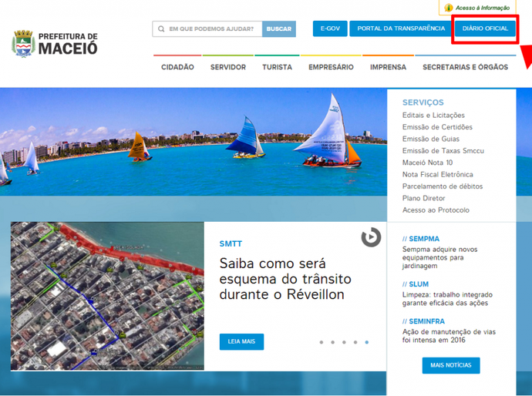Screen dimensions: 532x396
Task: Select the second carousel dot
Action: pyautogui.click(x=333, y=342)
